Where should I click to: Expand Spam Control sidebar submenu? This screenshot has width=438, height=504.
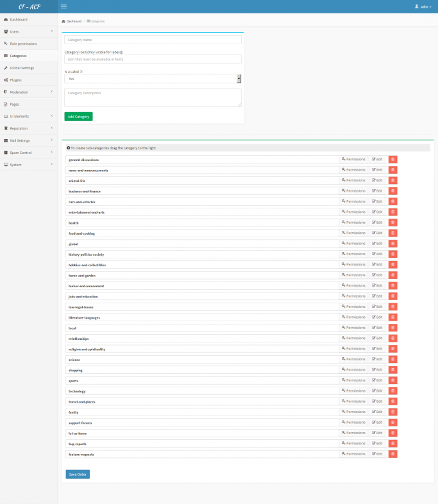[x=29, y=153]
